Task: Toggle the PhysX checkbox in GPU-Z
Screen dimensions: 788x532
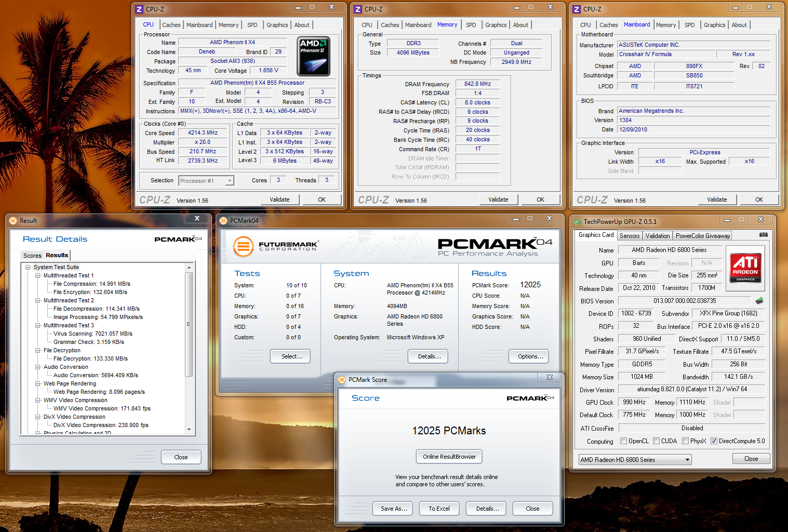Action: [x=686, y=441]
